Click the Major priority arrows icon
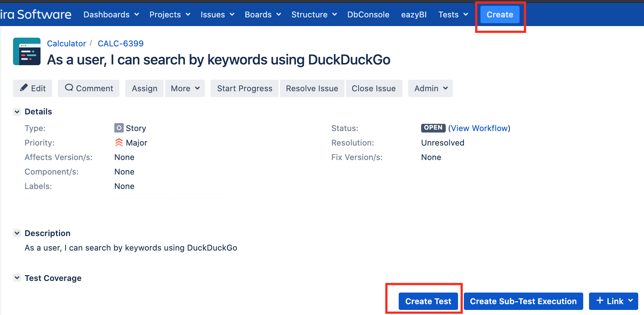 click(x=119, y=142)
